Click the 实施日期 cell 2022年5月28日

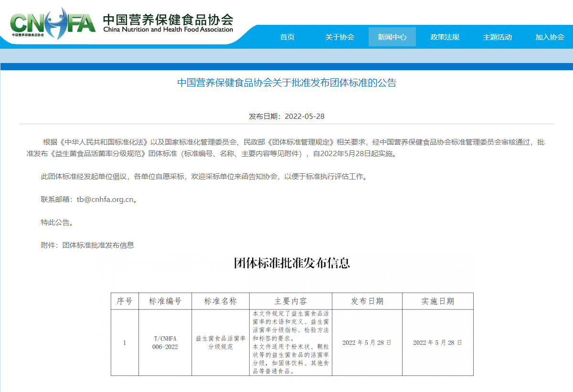(438, 342)
